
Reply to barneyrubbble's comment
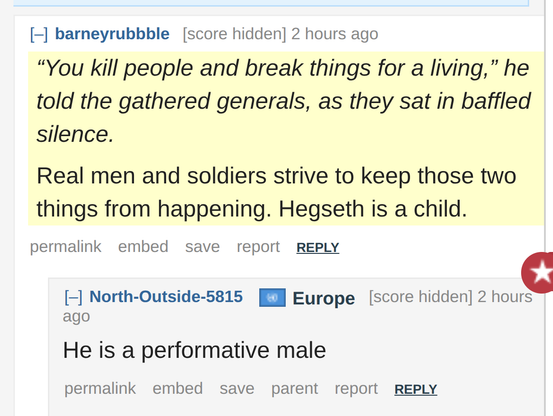317,247
